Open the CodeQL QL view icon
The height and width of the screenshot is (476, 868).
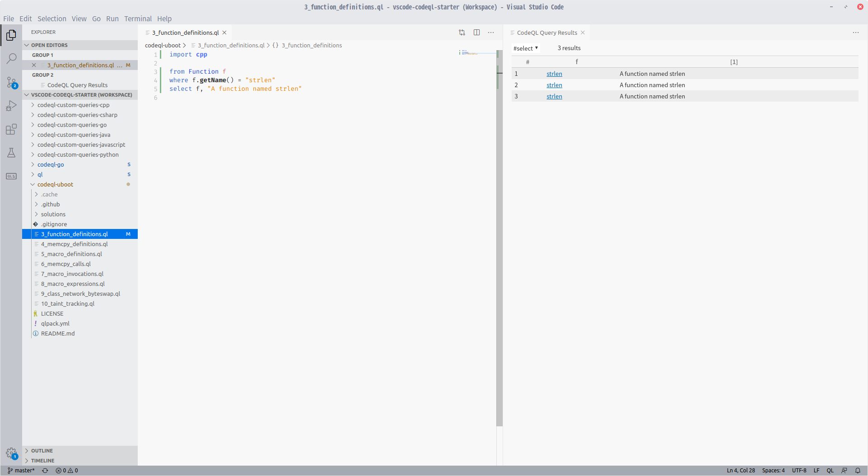[x=11, y=176]
